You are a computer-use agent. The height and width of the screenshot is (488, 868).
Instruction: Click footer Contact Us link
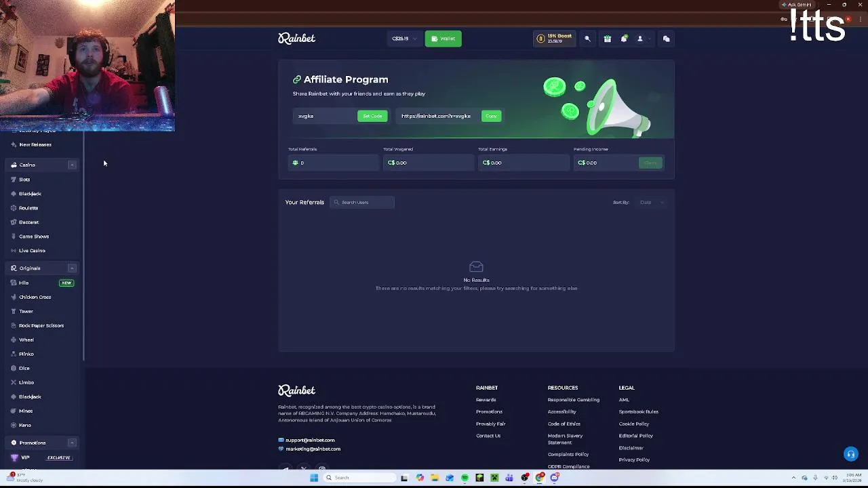(488, 436)
